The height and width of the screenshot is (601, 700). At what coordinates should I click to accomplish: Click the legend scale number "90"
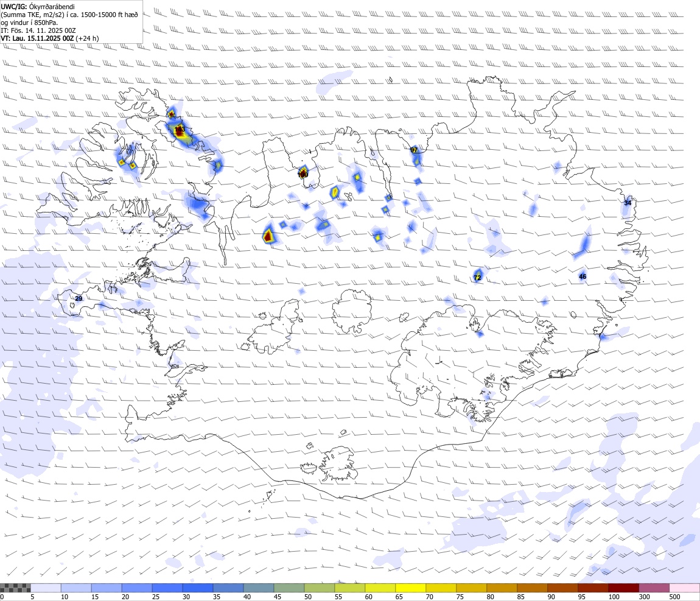[x=551, y=597]
